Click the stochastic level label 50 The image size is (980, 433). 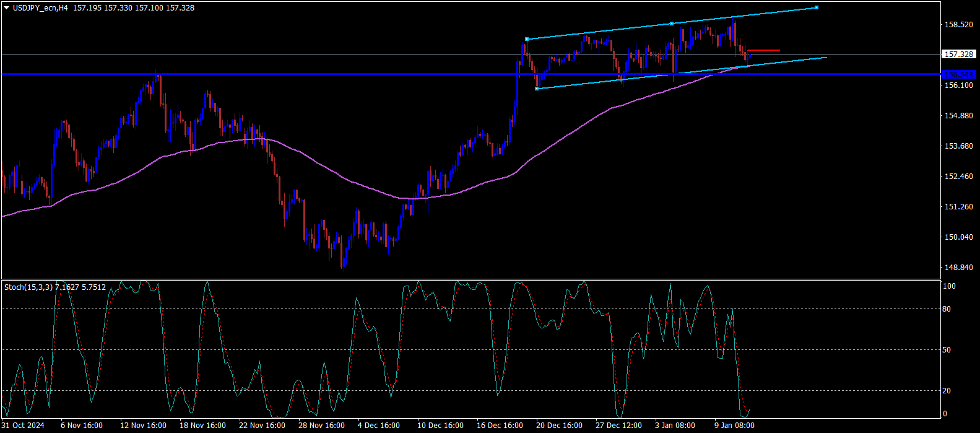tap(947, 350)
